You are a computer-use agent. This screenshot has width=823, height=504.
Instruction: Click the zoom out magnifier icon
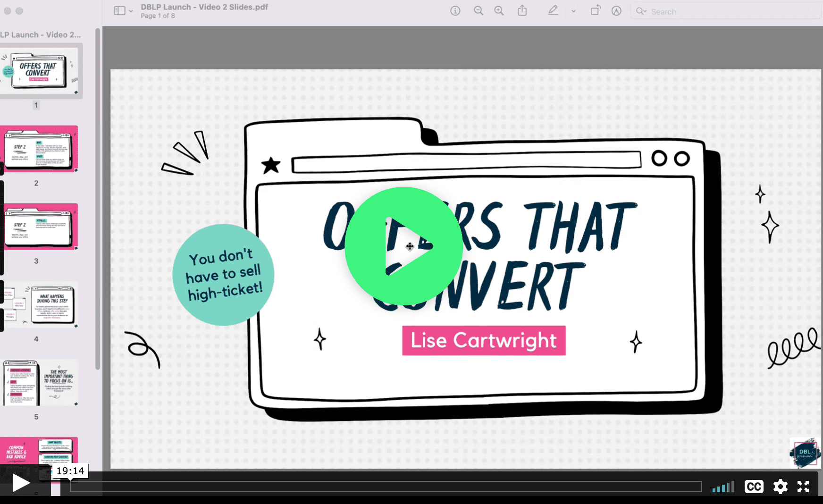click(478, 11)
